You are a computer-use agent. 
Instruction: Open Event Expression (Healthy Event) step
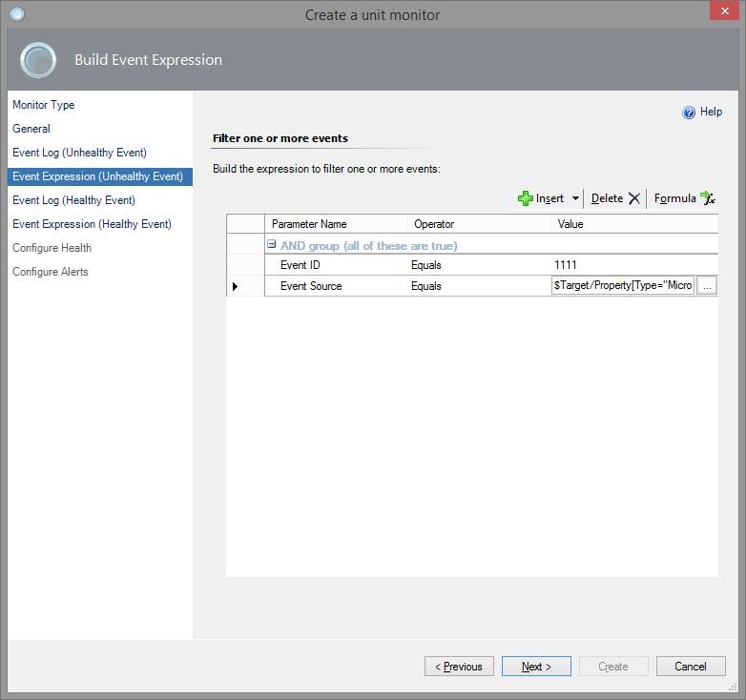92,224
